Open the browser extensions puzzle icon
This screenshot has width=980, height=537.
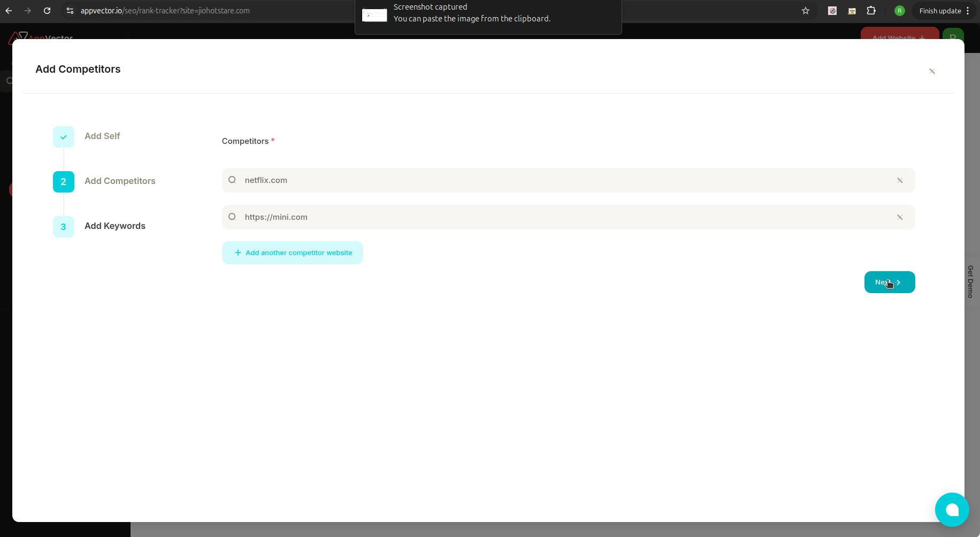(x=872, y=11)
